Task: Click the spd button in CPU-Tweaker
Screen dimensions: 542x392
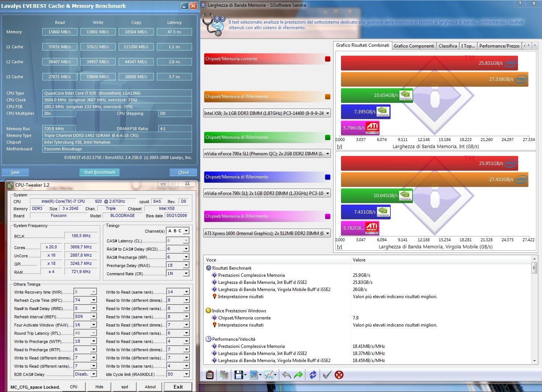Action: pos(125,387)
